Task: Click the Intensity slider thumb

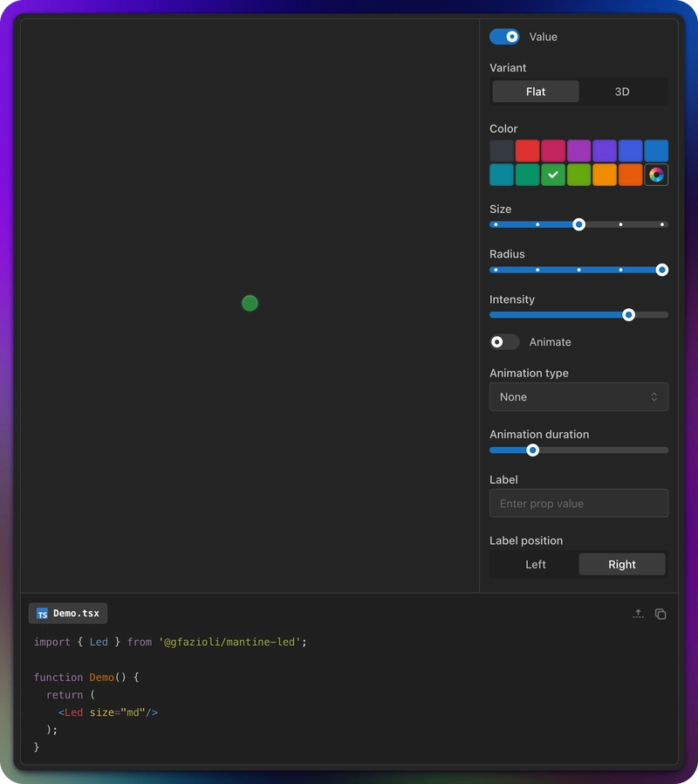Action: 628,315
